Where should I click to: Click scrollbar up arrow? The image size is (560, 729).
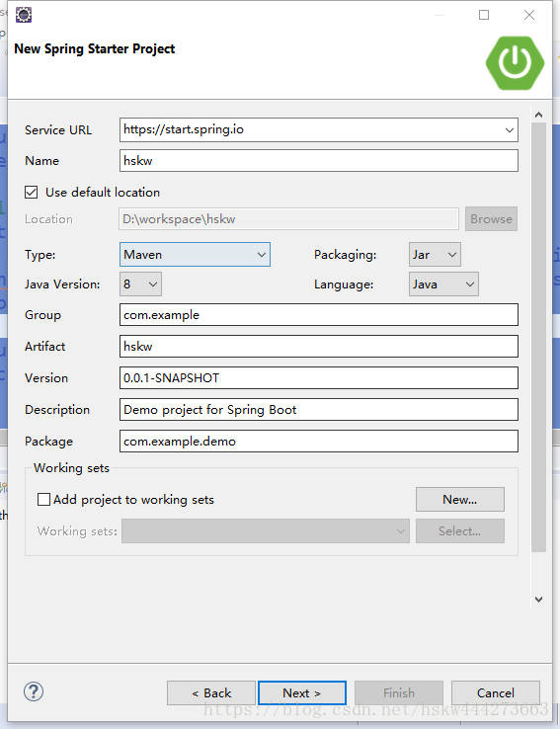click(538, 115)
